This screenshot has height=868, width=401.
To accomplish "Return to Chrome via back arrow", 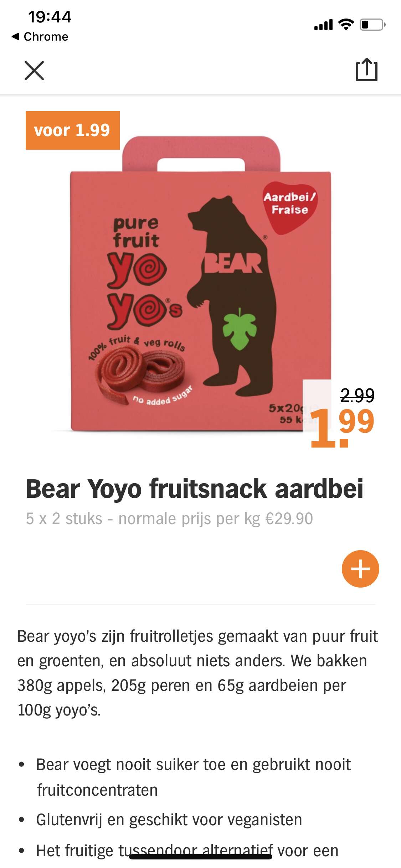I will point(40,36).
